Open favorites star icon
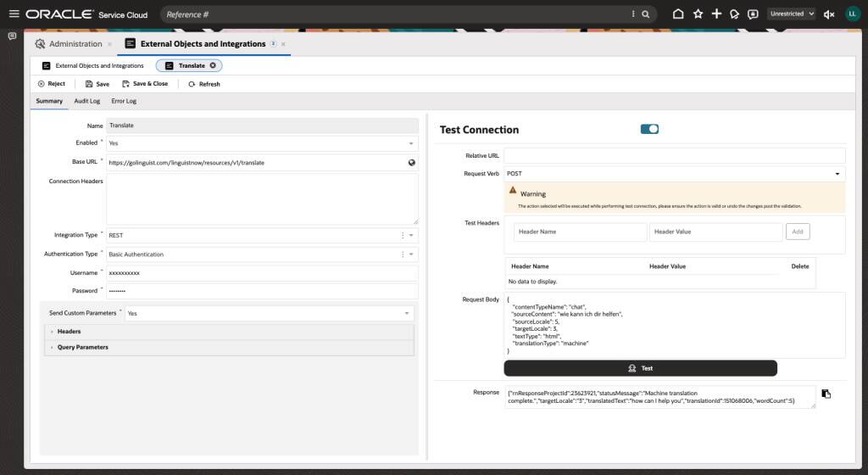 pos(698,14)
